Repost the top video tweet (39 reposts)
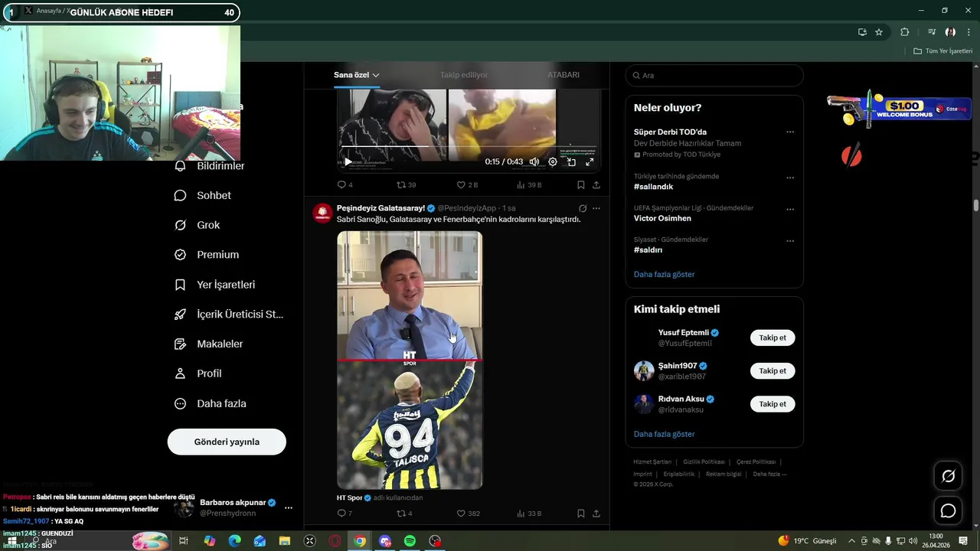The image size is (980, 551). tap(406, 184)
